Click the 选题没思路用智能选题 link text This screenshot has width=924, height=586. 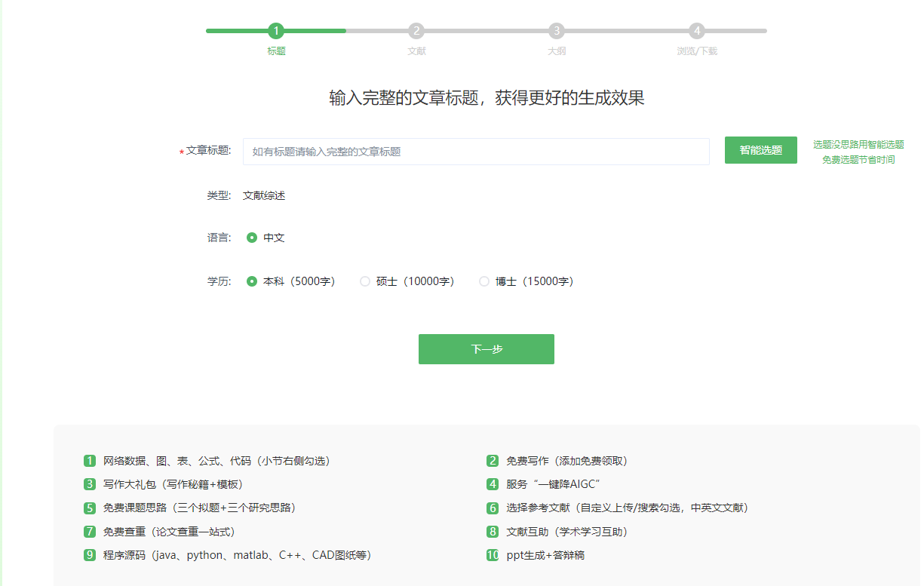[858, 144]
